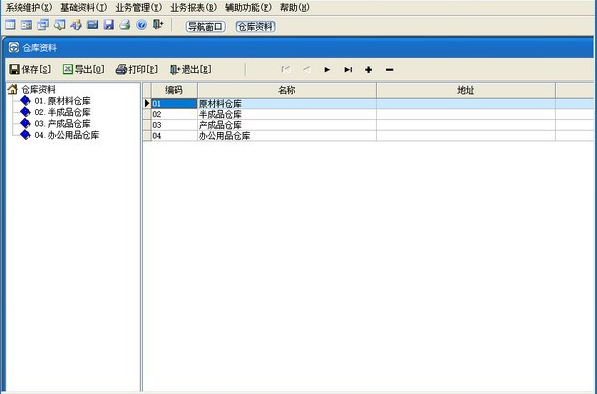This screenshot has height=394, width=597.
Task: Click the 产成品仓库 name cell in grid
Action: click(287, 125)
